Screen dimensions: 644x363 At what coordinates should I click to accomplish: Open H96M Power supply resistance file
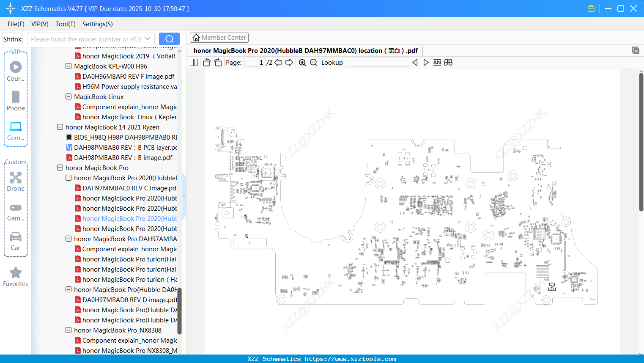point(126,87)
